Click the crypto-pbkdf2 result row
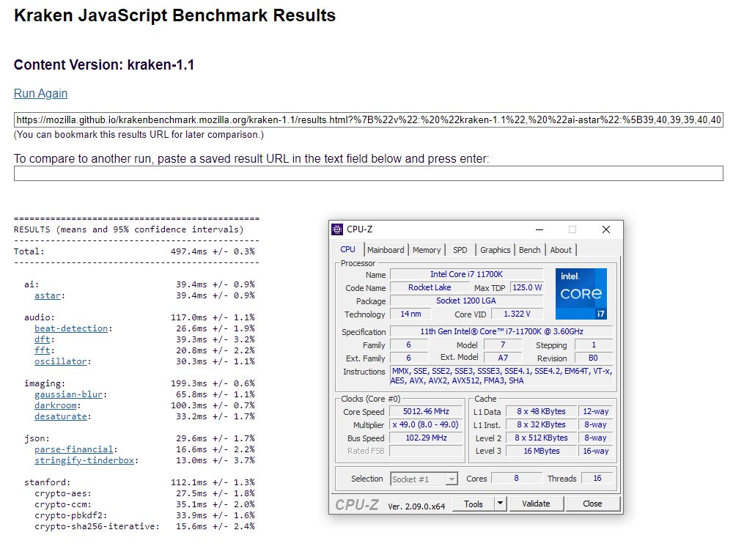The height and width of the screenshot is (560, 733). point(144,515)
